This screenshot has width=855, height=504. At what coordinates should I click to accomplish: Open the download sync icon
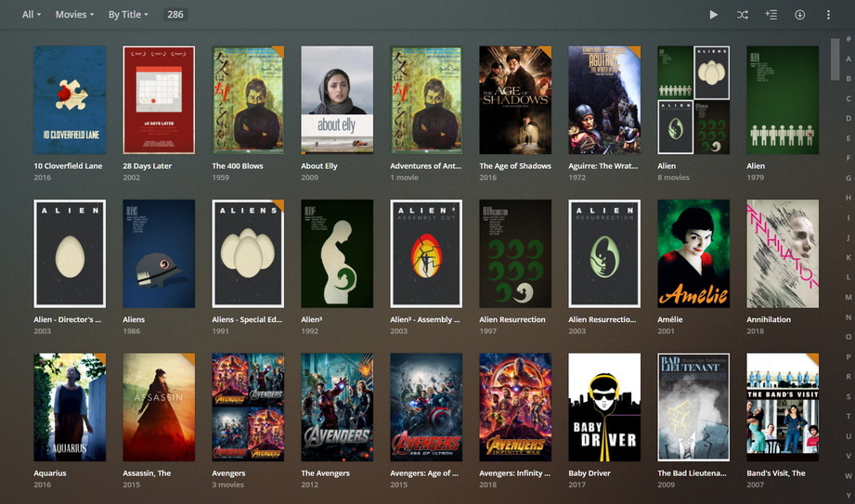coord(799,15)
